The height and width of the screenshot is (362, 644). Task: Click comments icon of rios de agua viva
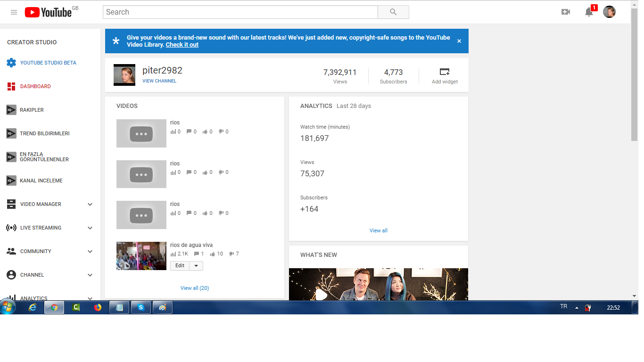click(197, 254)
